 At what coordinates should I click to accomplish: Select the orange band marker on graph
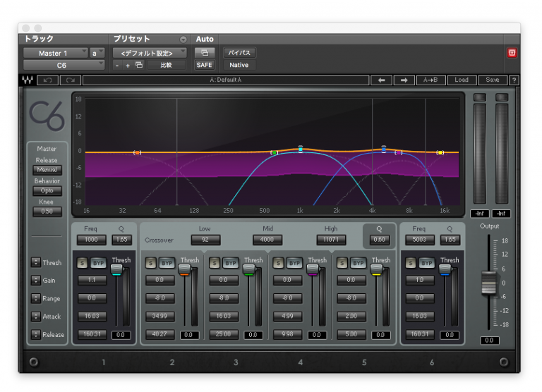tap(137, 152)
